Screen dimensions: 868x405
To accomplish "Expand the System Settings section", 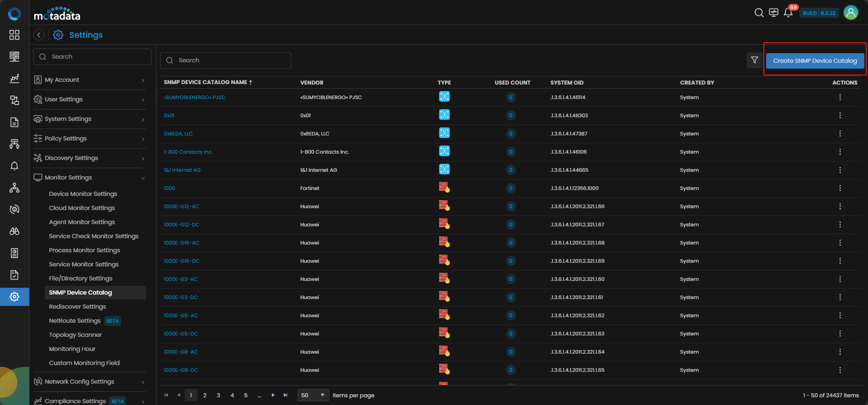I will (90, 119).
